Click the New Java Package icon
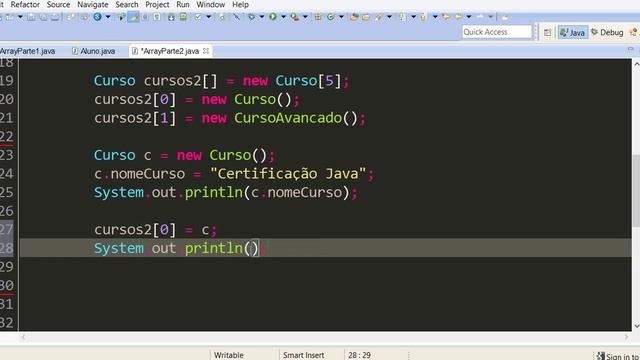Viewport: 640px width, 360px height. [318, 17]
